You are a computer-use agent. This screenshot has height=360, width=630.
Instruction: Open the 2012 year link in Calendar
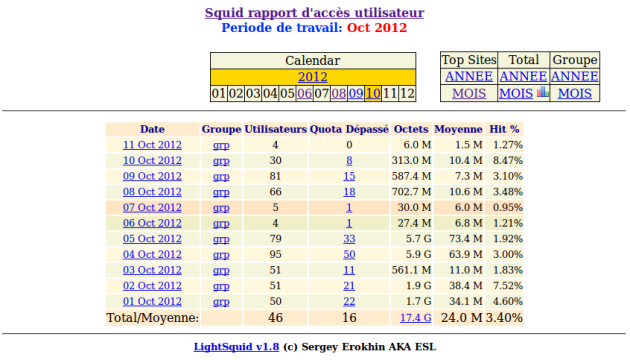(313, 77)
